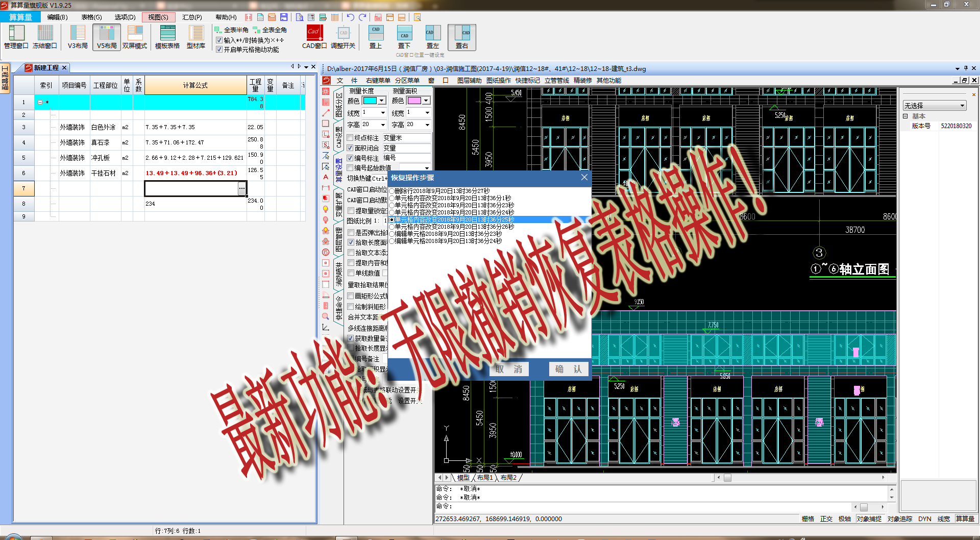Switch to V5布局 layout
The height and width of the screenshot is (540, 980).
pos(107,37)
